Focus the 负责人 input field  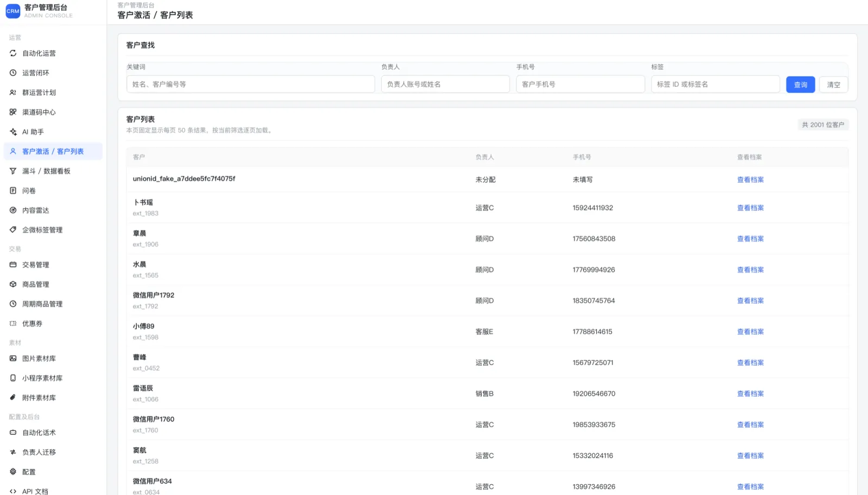pyautogui.click(x=445, y=84)
